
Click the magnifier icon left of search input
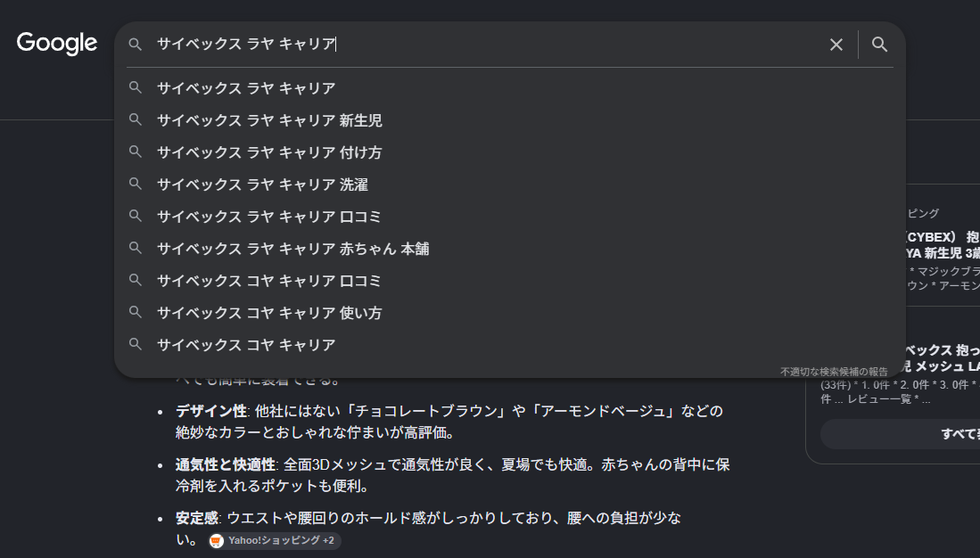click(x=135, y=45)
